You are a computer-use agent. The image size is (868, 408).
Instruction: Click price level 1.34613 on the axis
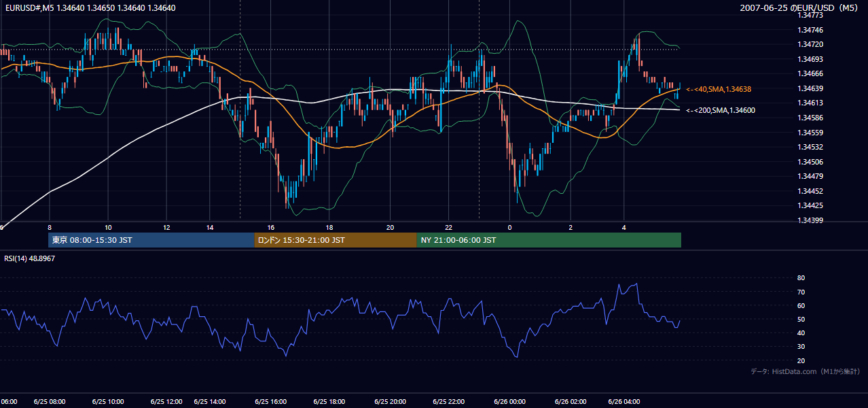tap(811, 103)
